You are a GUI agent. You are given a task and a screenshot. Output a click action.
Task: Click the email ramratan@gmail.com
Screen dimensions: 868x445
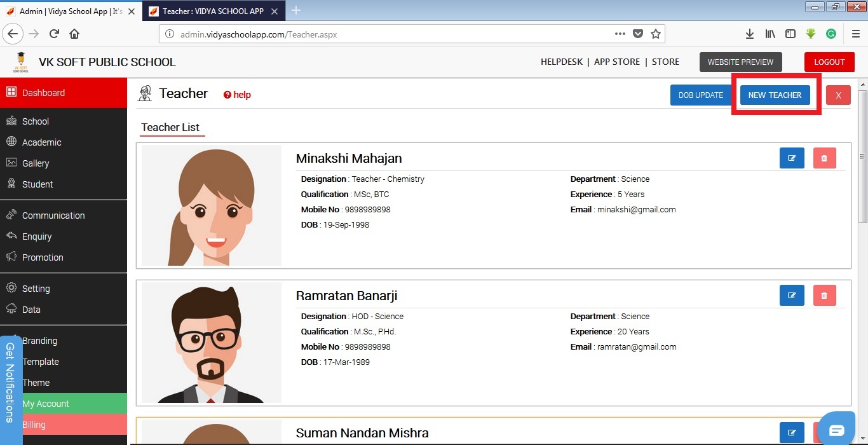pos(637,347)
